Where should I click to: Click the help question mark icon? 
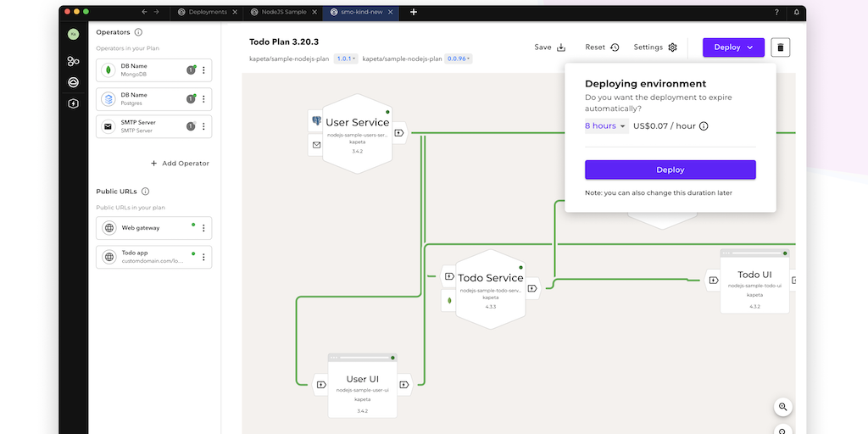pos(776,13)
